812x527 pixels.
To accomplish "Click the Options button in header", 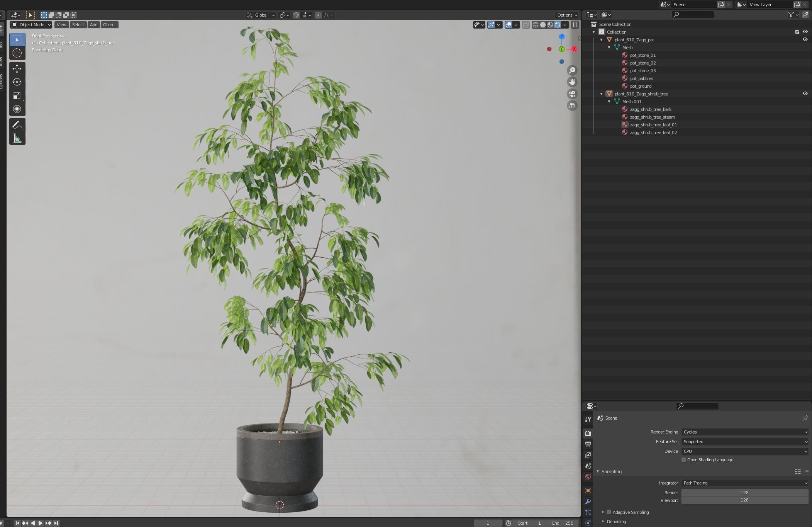I will tap(567, 15).
